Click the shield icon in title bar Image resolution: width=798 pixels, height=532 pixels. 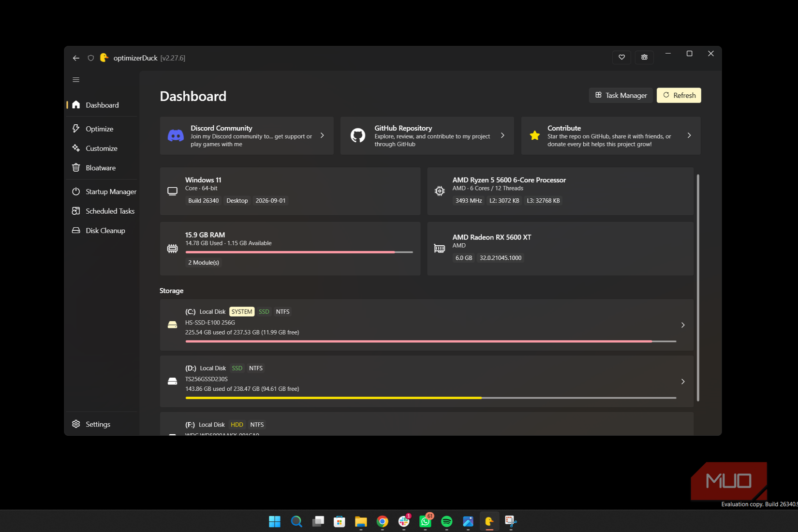pos(90,58)
